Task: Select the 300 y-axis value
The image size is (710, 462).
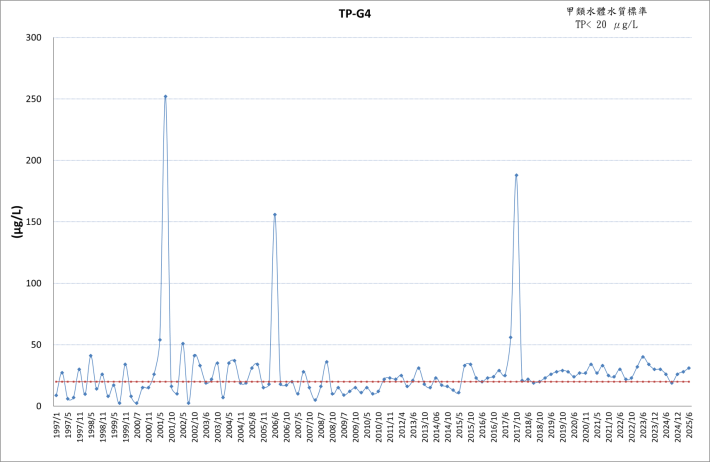Action: (x=33, y=38)
